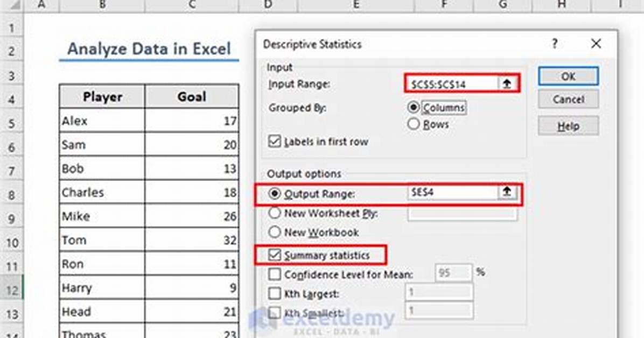
Task: Select row header 5
Action: tap(11, 123)
